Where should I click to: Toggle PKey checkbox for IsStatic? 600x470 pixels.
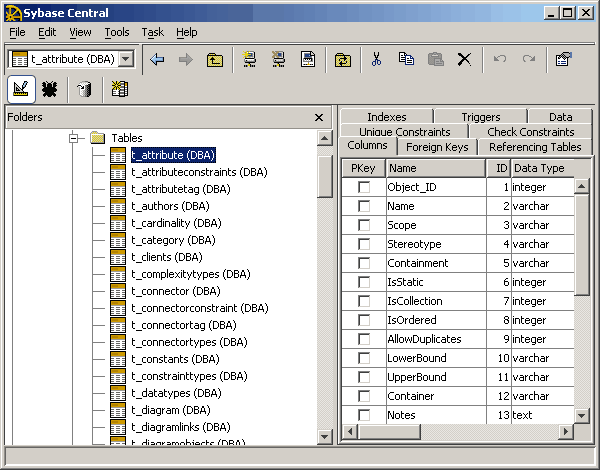tap(364, 282)
